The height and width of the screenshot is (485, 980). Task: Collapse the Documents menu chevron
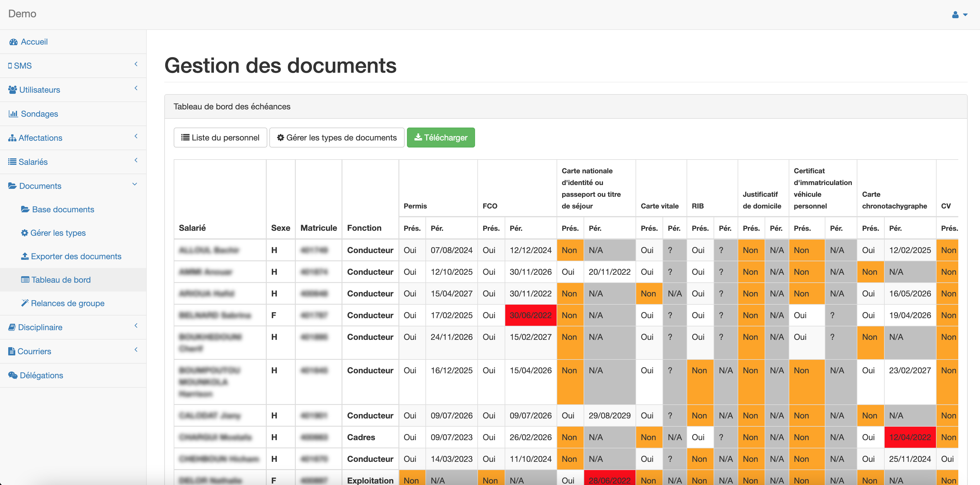click(x=135, y=184)
